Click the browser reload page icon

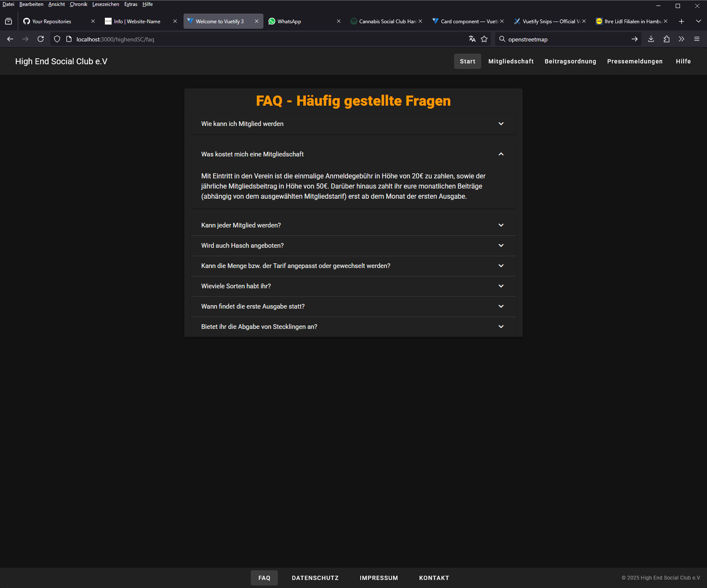[41, 39]
